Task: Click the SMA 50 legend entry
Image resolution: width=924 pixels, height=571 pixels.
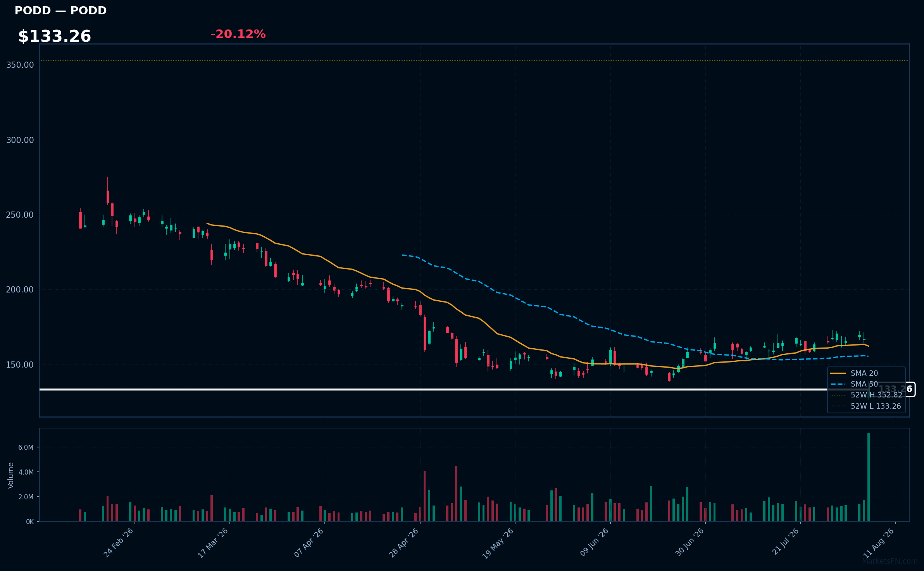Action: click(x=854, y=384)
